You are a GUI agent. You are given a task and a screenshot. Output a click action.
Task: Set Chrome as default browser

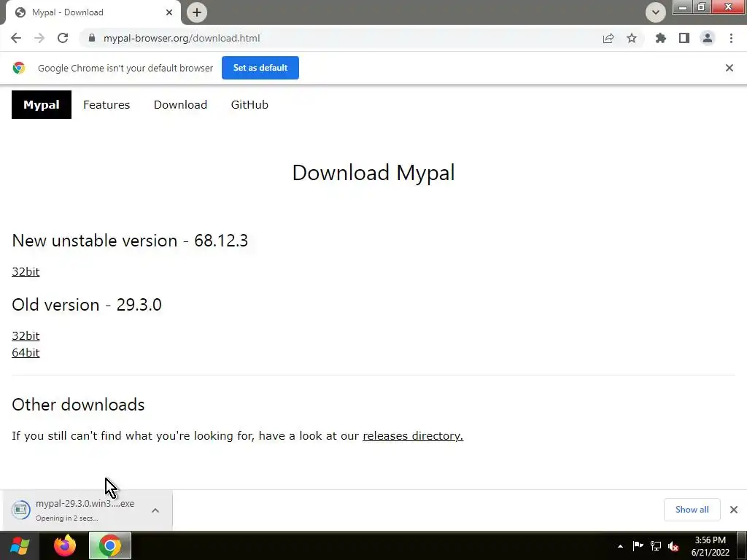[x=260, y=68]
